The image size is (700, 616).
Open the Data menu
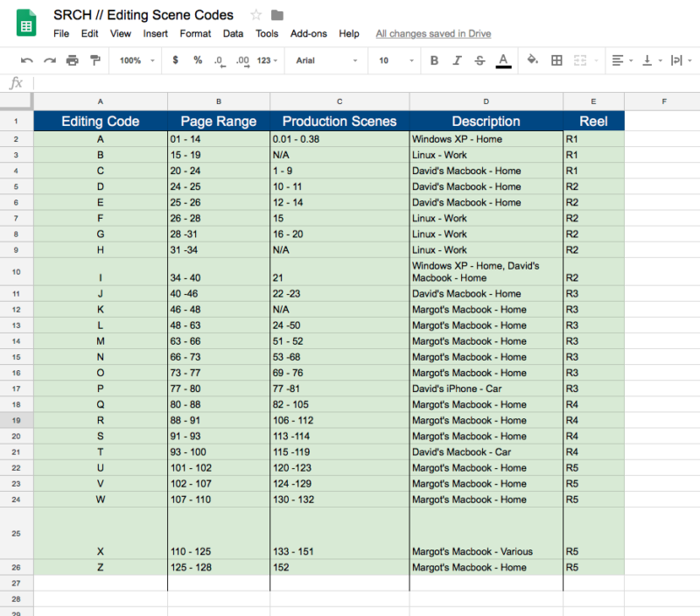tap(233, 33)
